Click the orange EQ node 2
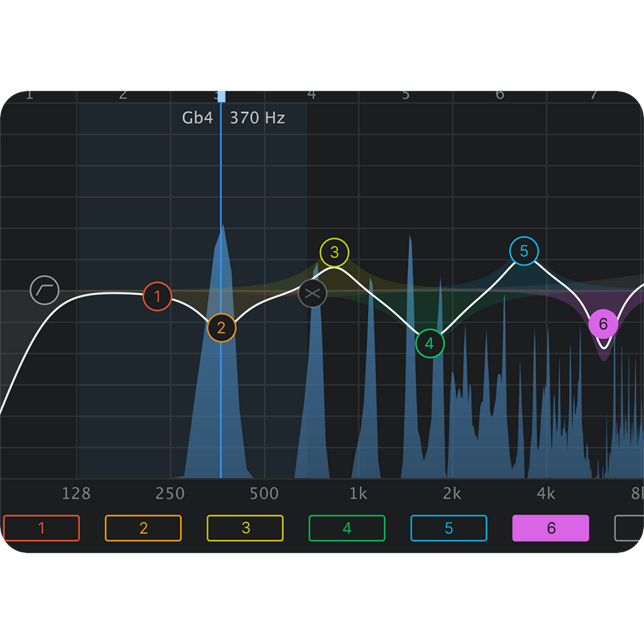Viewport: 644px width, 644px height. pos(222,328)
